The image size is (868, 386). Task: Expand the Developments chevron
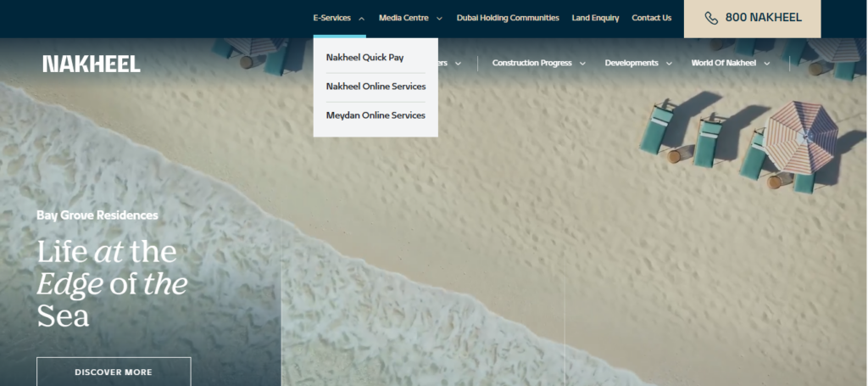tap(669, 64)
